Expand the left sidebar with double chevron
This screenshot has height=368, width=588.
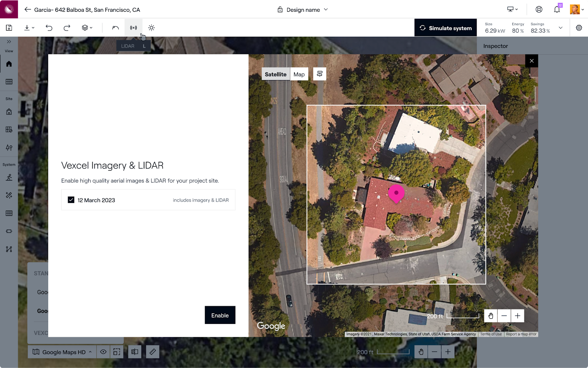click(9, 42)
